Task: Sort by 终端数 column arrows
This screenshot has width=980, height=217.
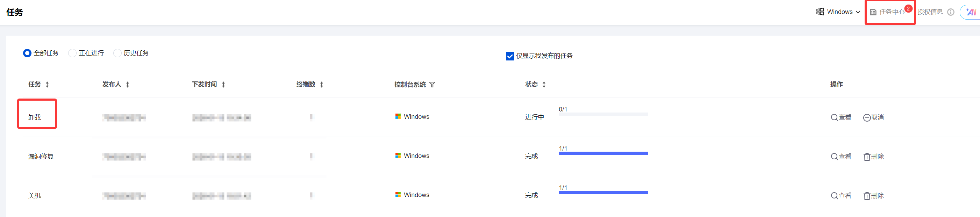Action: click(x=322, y=85)
